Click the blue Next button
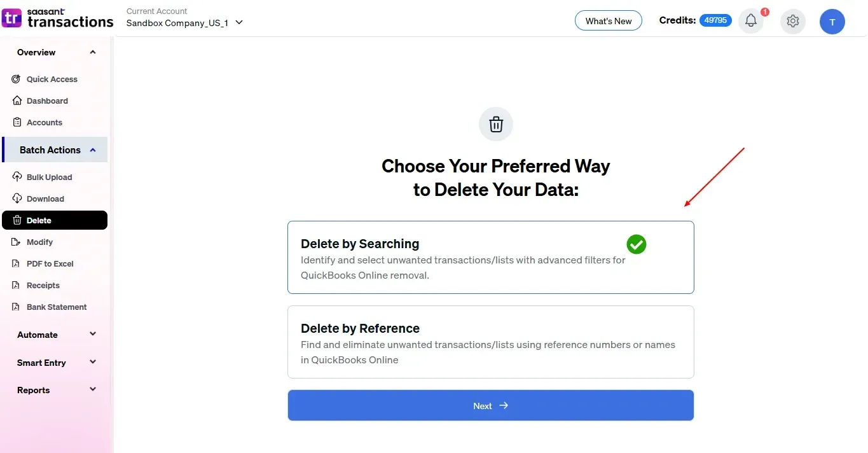This screenshot has height=453, width=868. 490,405
